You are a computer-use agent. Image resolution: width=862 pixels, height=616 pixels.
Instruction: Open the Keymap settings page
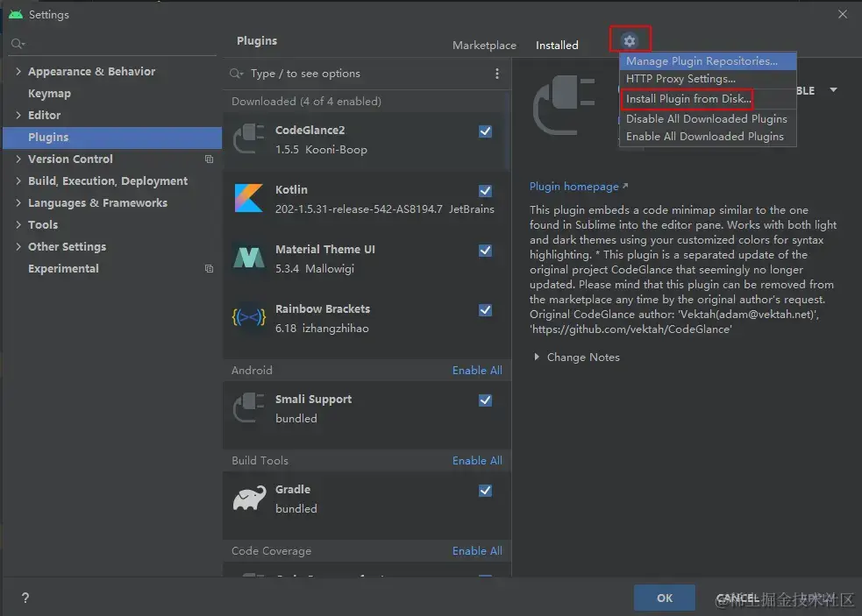point(49,94)
